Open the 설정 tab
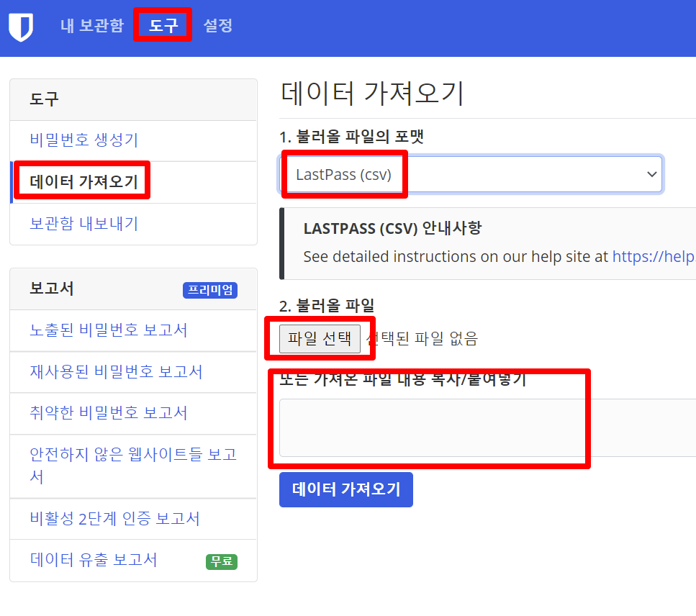The width and height of the screenshot is (696, 616). pyautogui.click(x=217, y=25)
